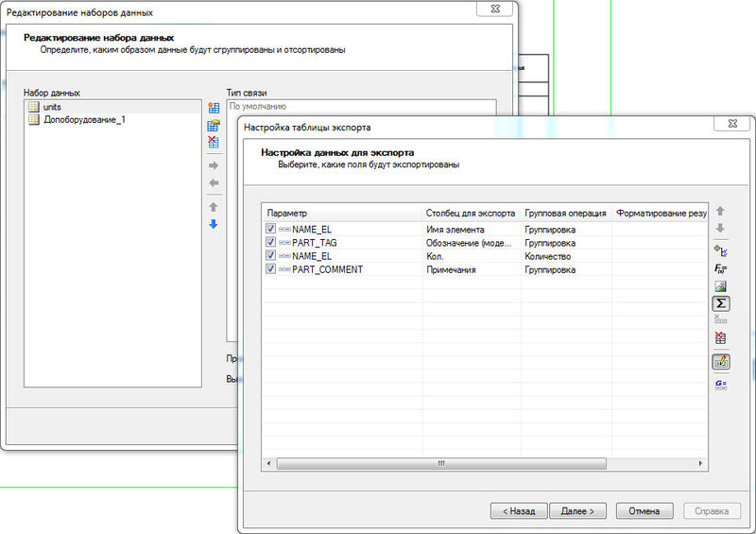The width and height of the screenshot is (756, 534).
Task: Click the Далее > button
Action: [577, 511]
